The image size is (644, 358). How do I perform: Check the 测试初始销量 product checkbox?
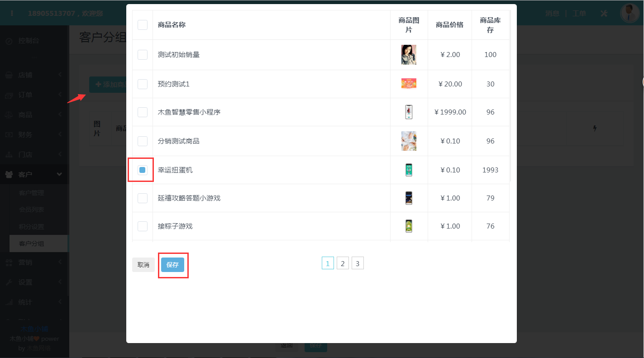pyautogui.click(x=143, y=55)
